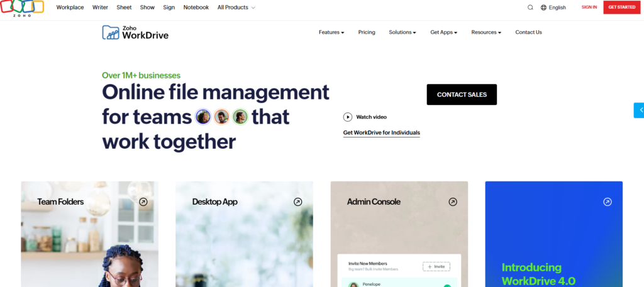The image size is (644, 287).
Task: Open Writer from the top bar
Action: coord(100,8)
